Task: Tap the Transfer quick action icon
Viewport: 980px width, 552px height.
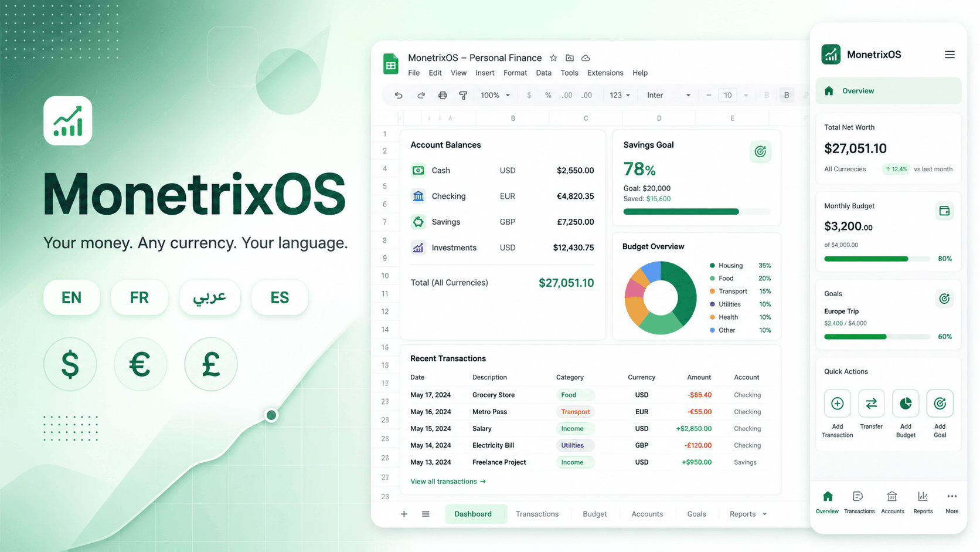Action: click(x=871, y=404)
